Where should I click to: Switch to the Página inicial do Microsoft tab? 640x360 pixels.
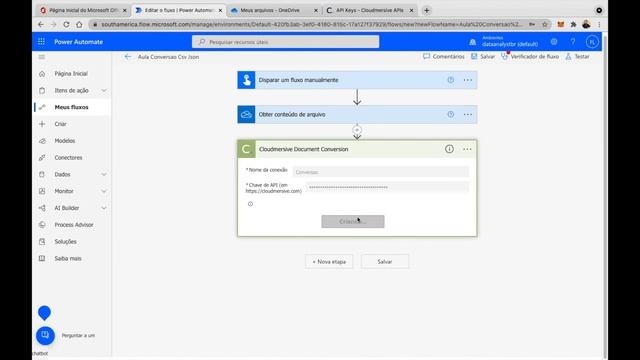tap(84, 10)
